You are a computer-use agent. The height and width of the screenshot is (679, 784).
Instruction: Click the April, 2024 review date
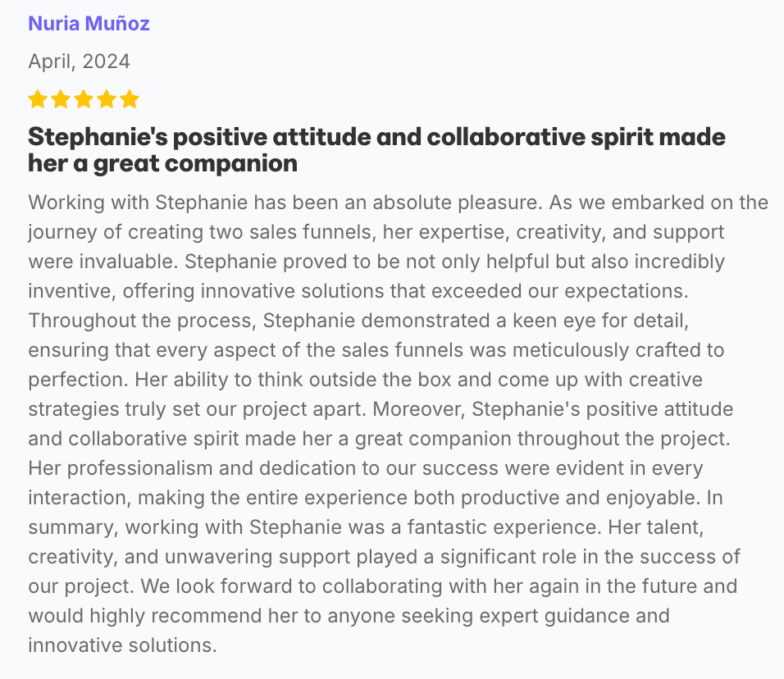79,62
